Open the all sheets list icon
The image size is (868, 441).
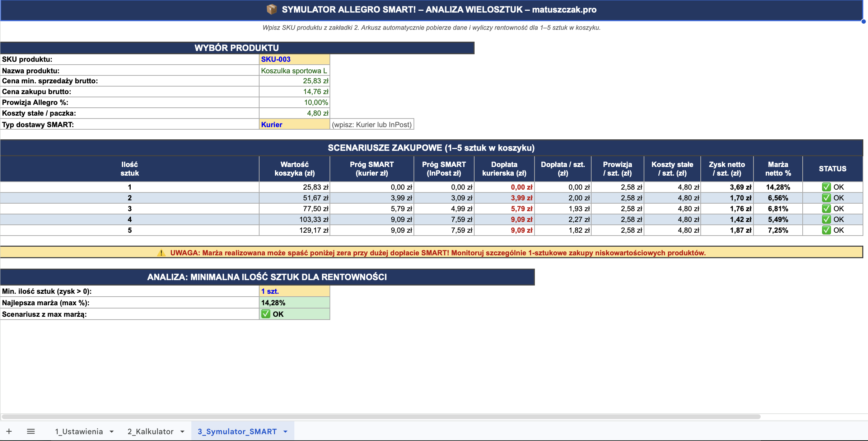[x=31, y=431]
